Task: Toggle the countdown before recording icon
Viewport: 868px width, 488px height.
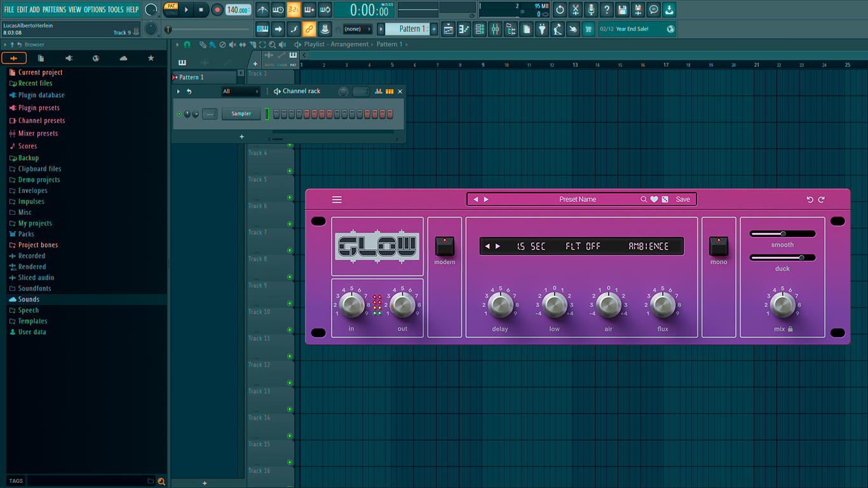Action: coord(294,10)
